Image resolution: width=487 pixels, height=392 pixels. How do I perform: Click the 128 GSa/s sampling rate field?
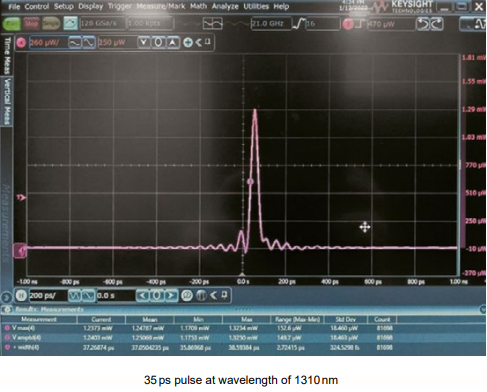click(102, 24)
